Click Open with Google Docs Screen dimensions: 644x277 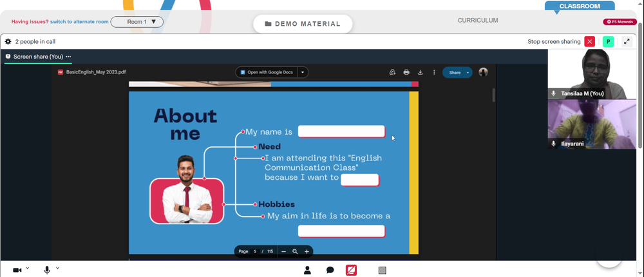click(x=267, y=72)
